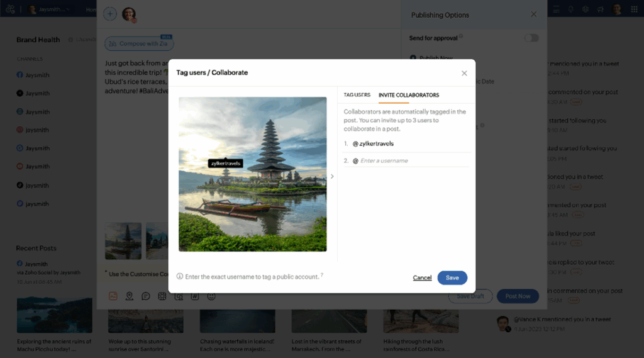644x358 pixels.
Task: Toggle the Send for approval switch
Action: click(x=531, y=38)
